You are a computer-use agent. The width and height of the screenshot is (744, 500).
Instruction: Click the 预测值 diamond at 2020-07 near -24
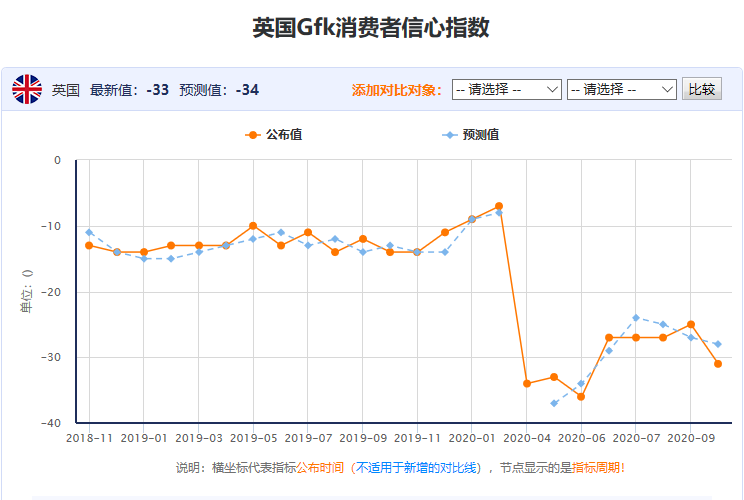click(636, 318)
